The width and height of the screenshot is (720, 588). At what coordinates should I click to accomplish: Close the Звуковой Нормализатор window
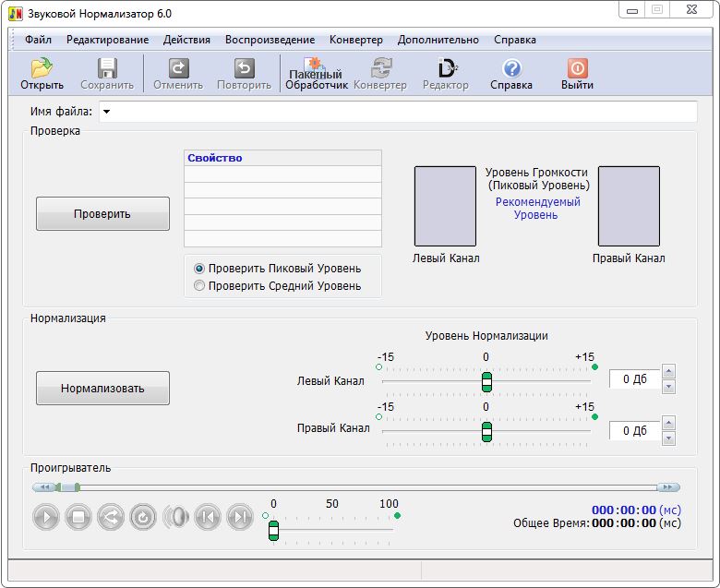[691, 9]
